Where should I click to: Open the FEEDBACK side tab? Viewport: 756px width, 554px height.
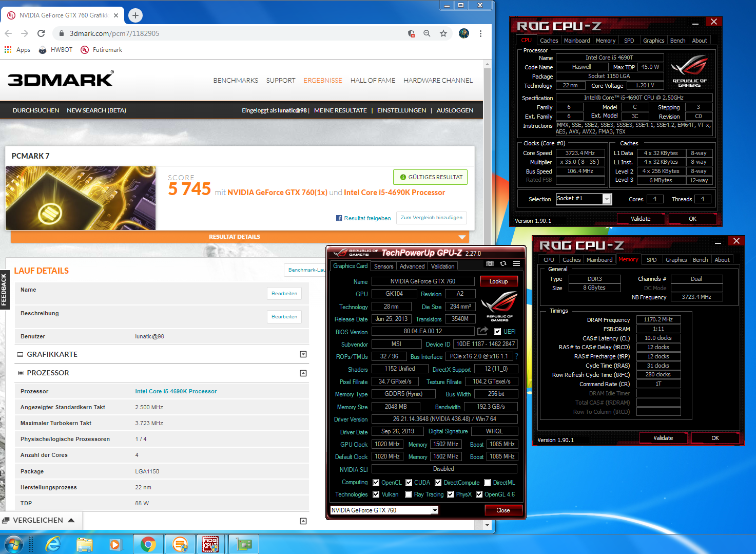[x=4, y=290]
